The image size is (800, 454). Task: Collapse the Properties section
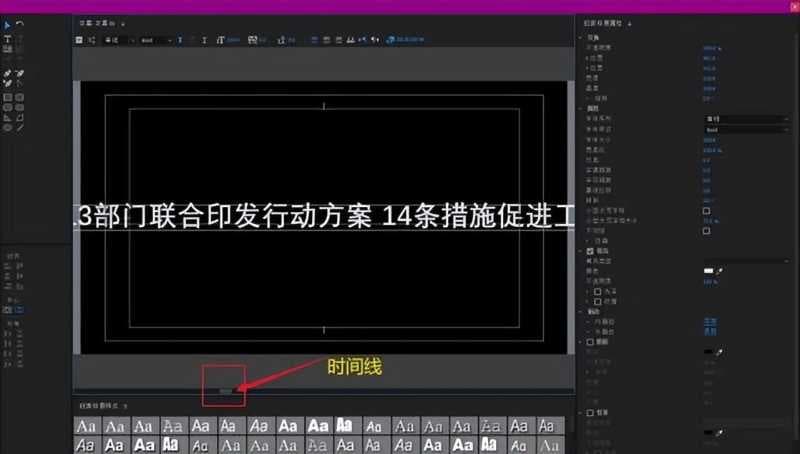[581, 108]
